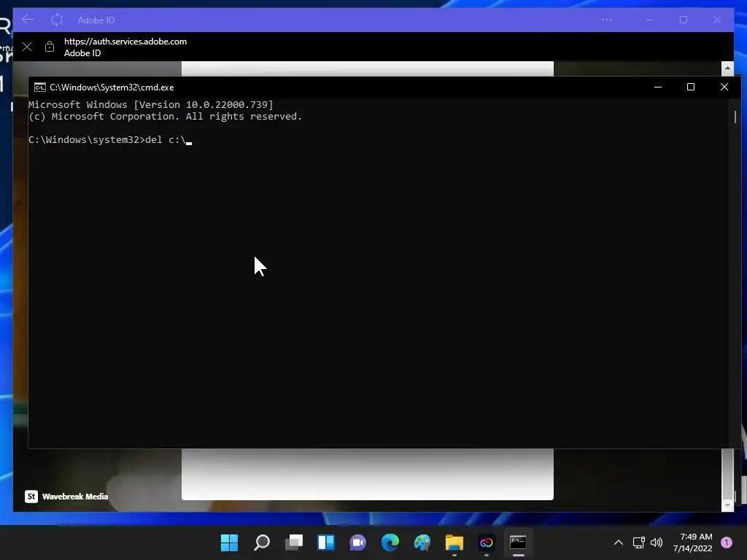Click the Command Prompt taskbar icon
The width and height of the screenshot is (747, 560).
[519, 542]
